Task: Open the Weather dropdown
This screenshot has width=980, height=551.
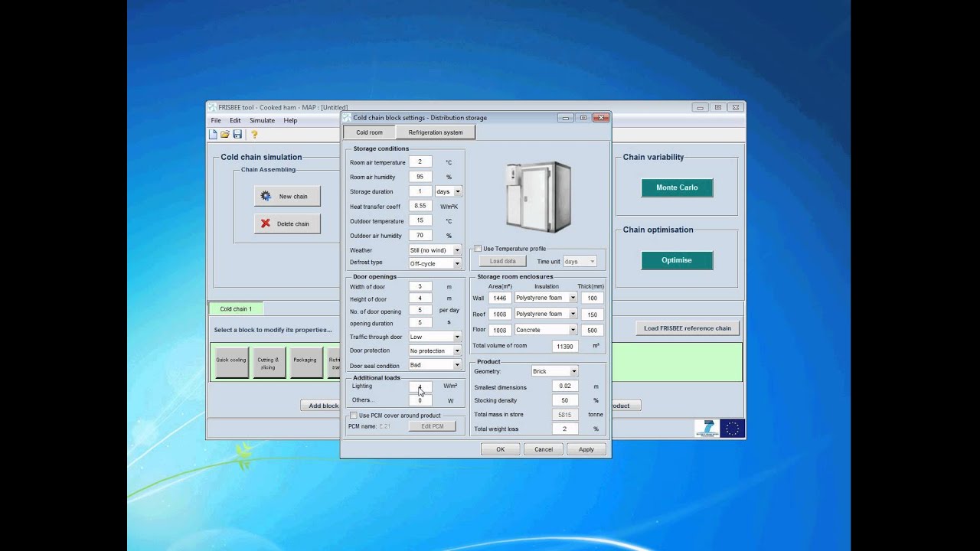Action: (x=435, y=250)
